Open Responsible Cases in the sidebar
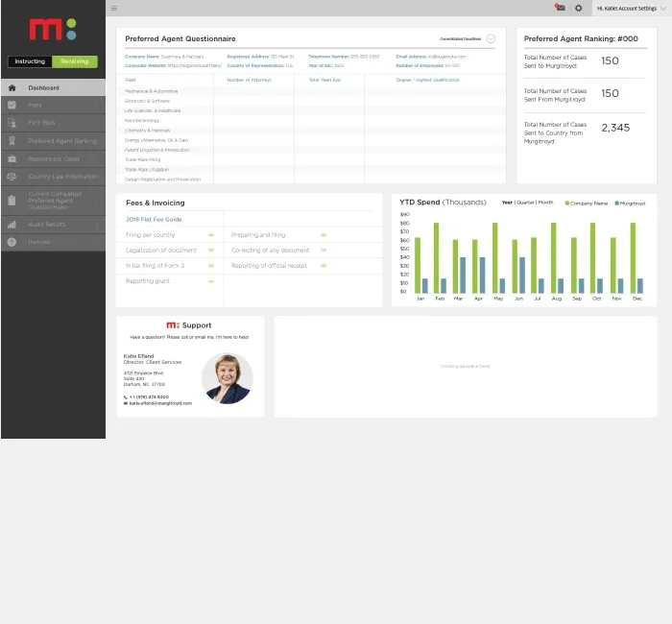Image resolution: width=672 pixels, height=624 pixels. coord(54,159)
